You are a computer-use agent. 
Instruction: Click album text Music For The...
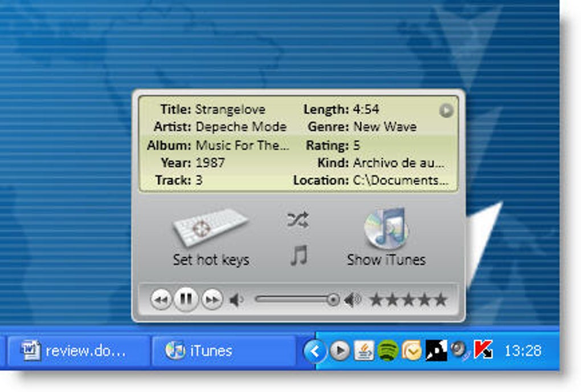(242, 145)
